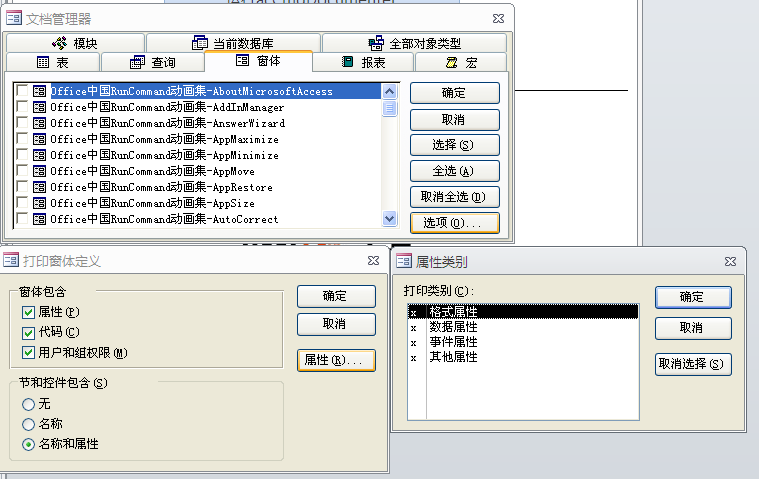Click form icon of AppRestore row

(x=39, y=187)
